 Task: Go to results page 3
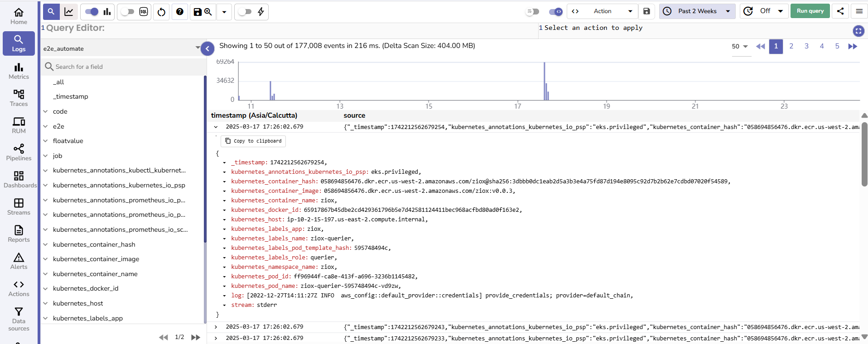pyautogui.click(x=806, y=46)
